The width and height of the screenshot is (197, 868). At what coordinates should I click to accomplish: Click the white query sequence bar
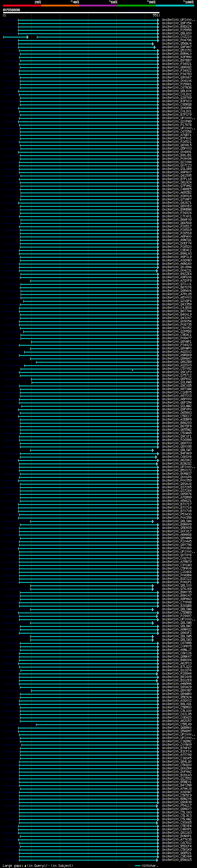(x=81, y=12)
